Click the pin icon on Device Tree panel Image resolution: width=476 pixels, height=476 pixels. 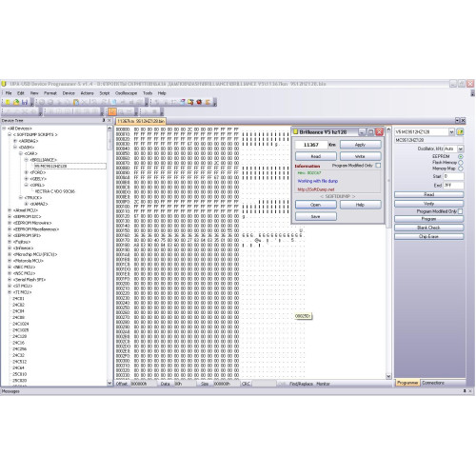104,120
